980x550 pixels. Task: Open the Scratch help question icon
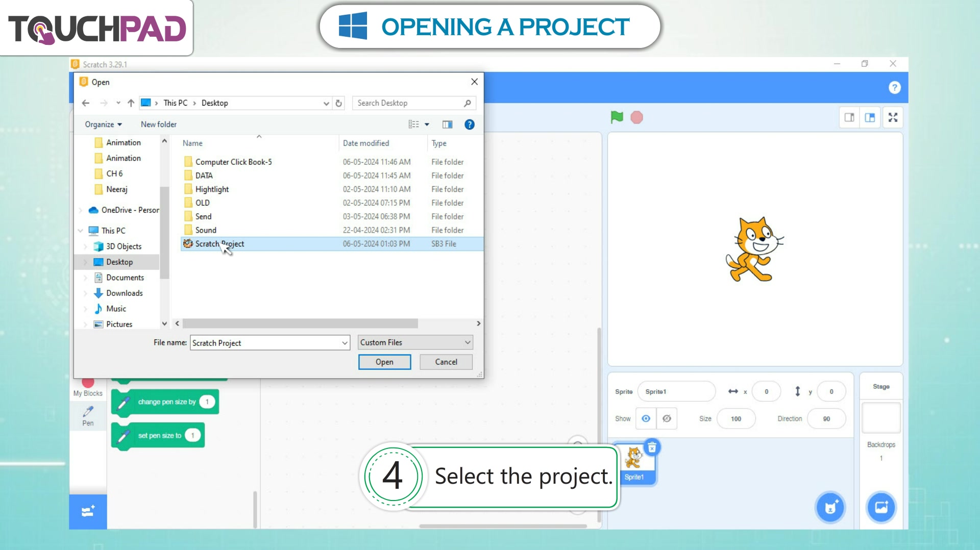point(894,88)
